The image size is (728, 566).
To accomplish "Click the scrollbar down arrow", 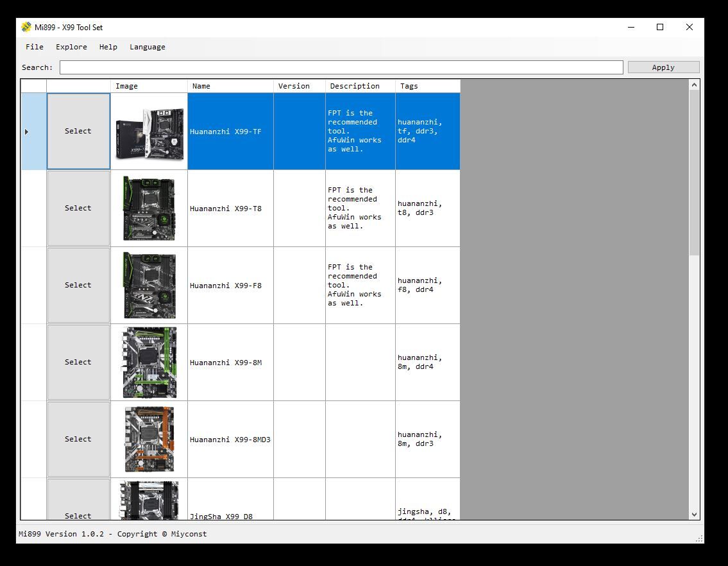I will [x=694, y=515].
